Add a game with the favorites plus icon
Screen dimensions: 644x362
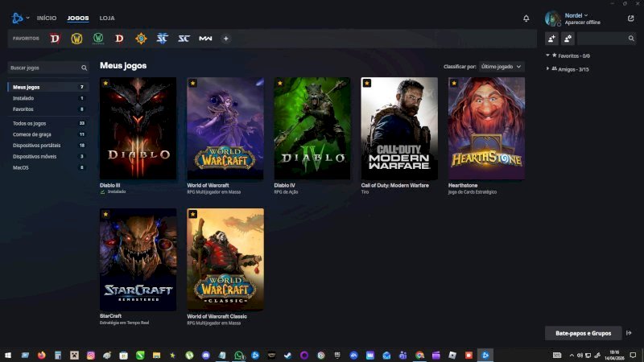point(226,39)
